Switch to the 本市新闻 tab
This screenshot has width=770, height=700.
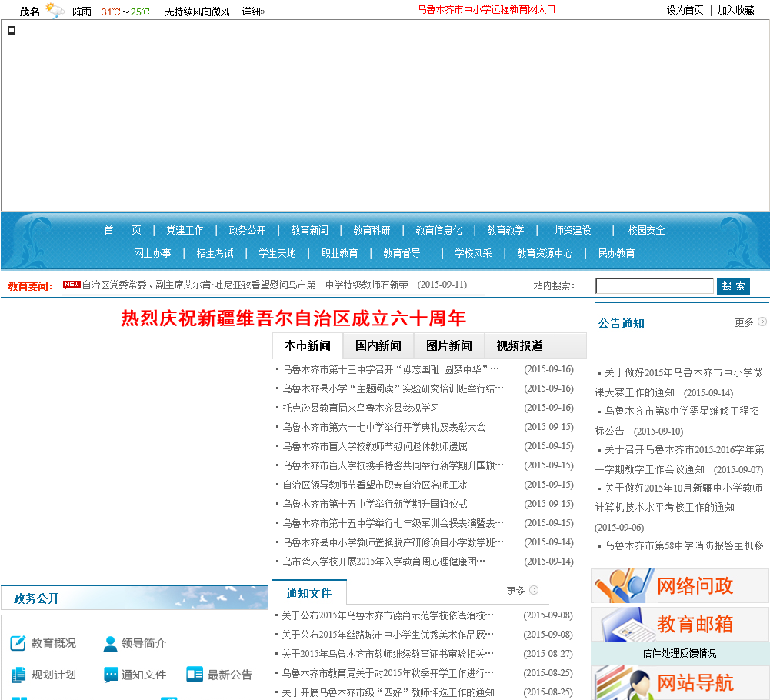308,346
